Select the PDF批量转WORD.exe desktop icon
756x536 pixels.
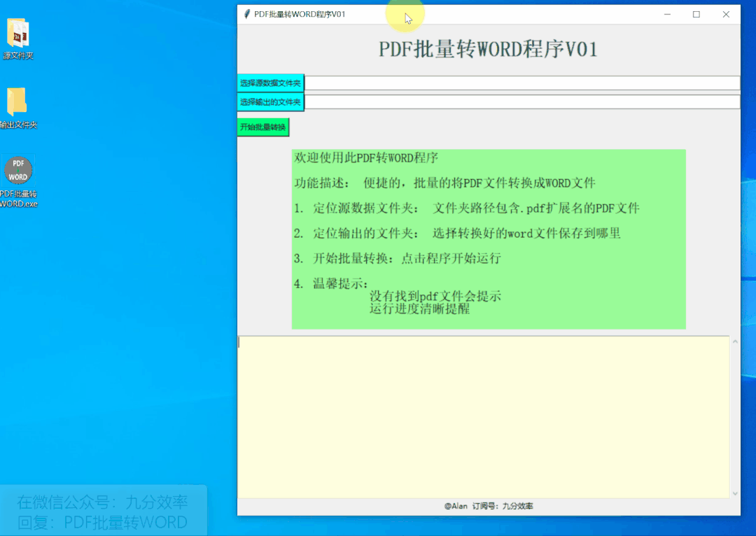click(x=18, y=181)
